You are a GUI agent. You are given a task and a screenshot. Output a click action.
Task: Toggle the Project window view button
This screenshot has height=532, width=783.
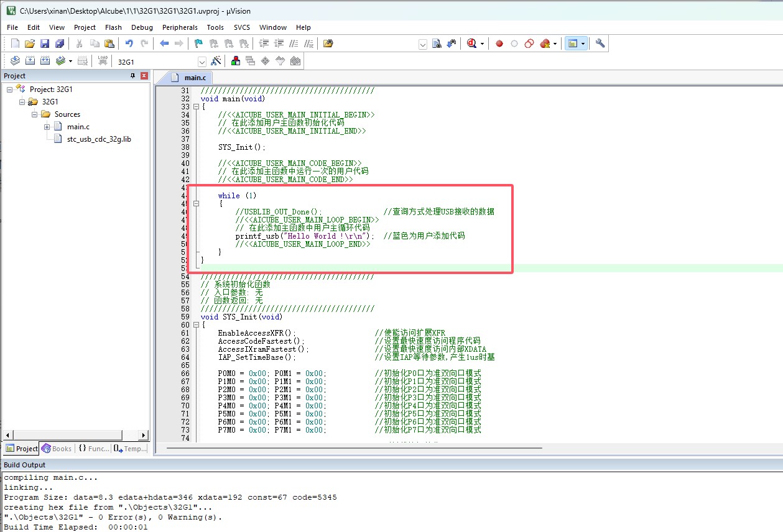pos(572,44)
